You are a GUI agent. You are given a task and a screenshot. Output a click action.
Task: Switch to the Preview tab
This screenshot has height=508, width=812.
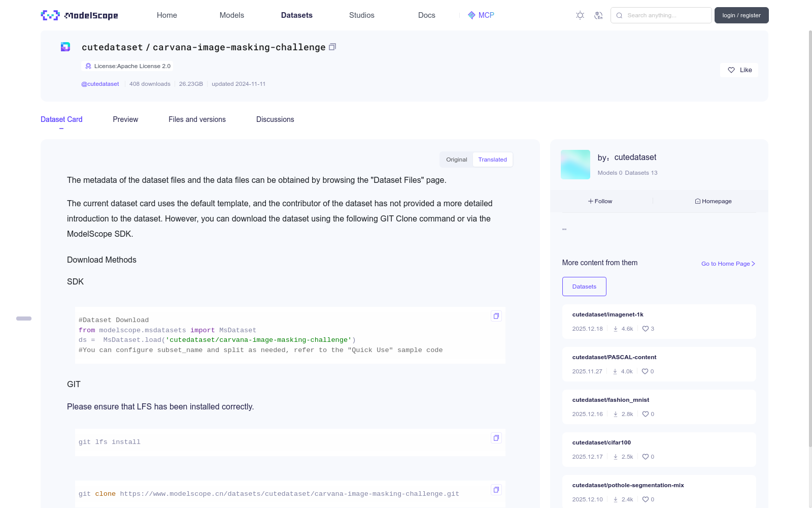[x=125, y=119]
